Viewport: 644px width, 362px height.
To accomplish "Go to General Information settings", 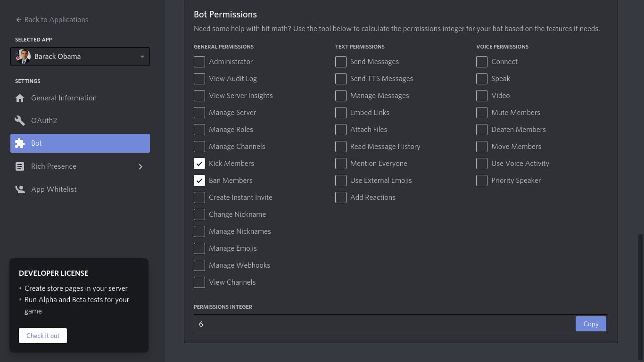I will click(80, 98).
